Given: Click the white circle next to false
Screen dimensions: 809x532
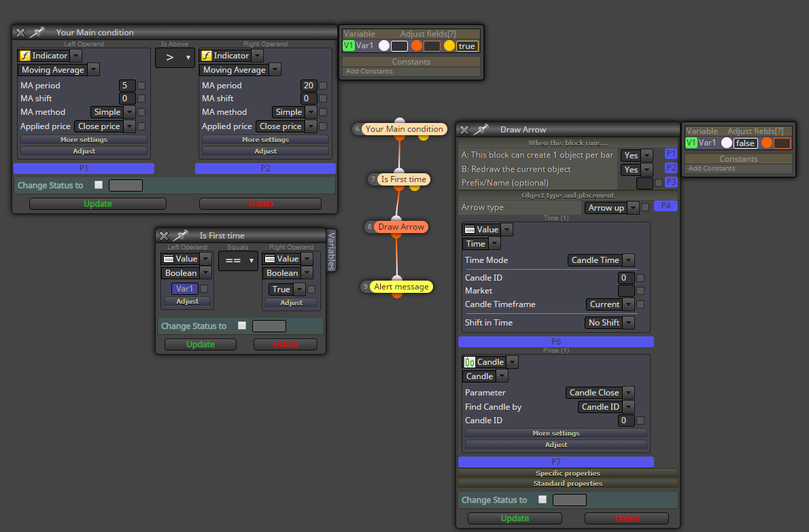Looking at the screenshot, I should point(727,143).
